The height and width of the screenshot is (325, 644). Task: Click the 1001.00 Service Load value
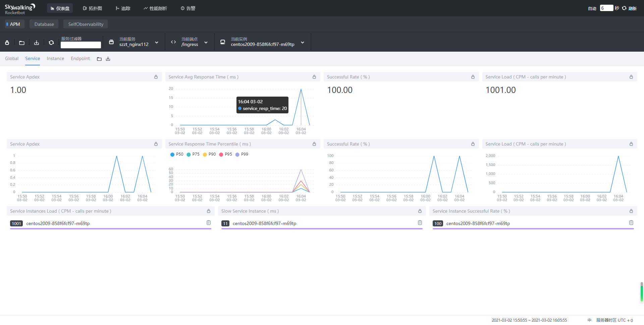500,90
